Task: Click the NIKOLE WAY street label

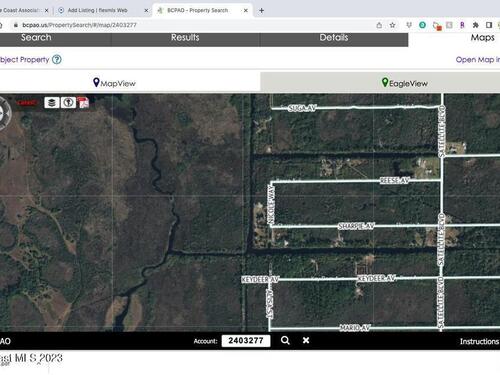Action: click(x=271, y=204)
